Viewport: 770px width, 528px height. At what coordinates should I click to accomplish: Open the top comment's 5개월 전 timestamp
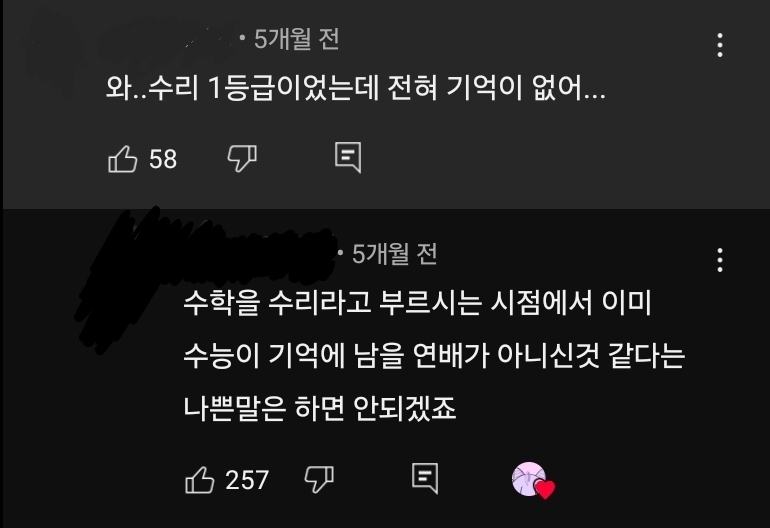click(x=297, y=39)
